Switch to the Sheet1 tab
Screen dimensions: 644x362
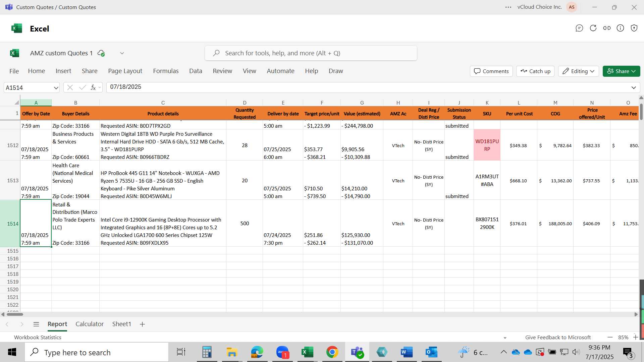121,324
